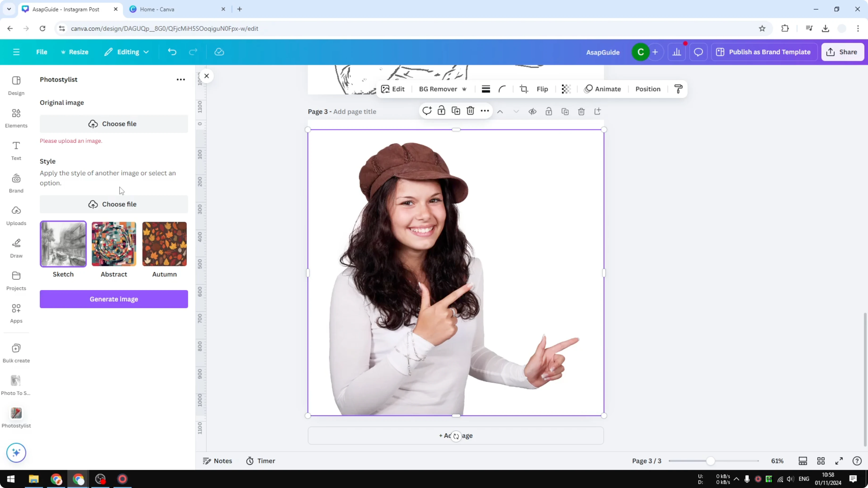The height and width of the screenshot is (488, 868).
Task: Delete page 3 with the trash icon
Action: tap(582, 111)
